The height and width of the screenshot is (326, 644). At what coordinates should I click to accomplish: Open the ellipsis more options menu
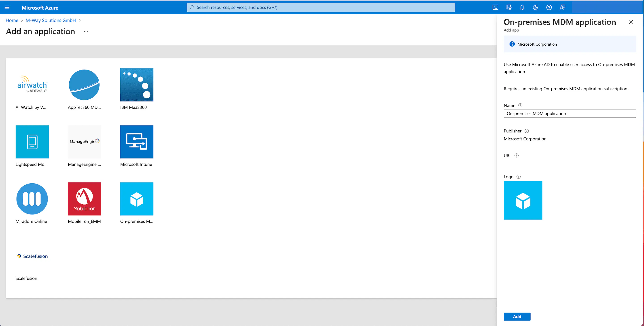click(x=86, y=32)
